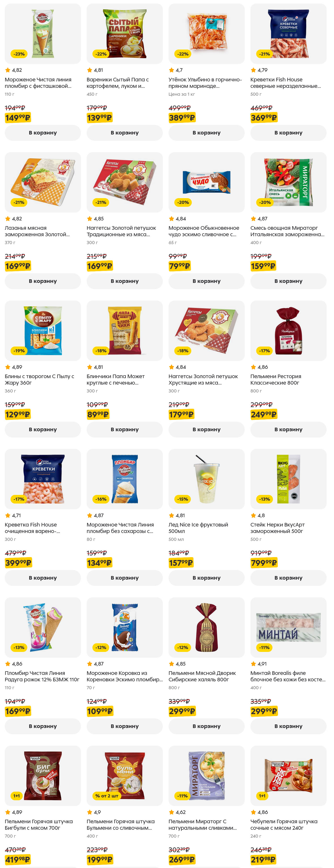Click the star icon next to rating 4,79
334x868 pixels.
[253, 70]
